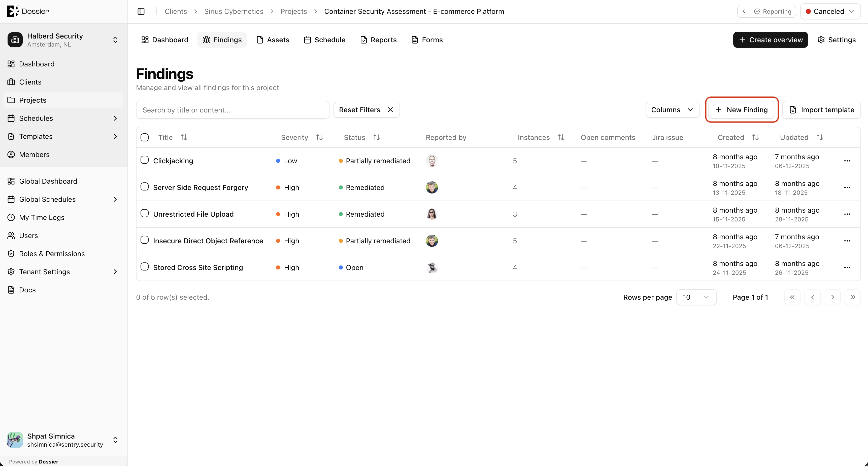
Task: Open row actions for Stored Cross Site Scripting
Action: [847, 268]
